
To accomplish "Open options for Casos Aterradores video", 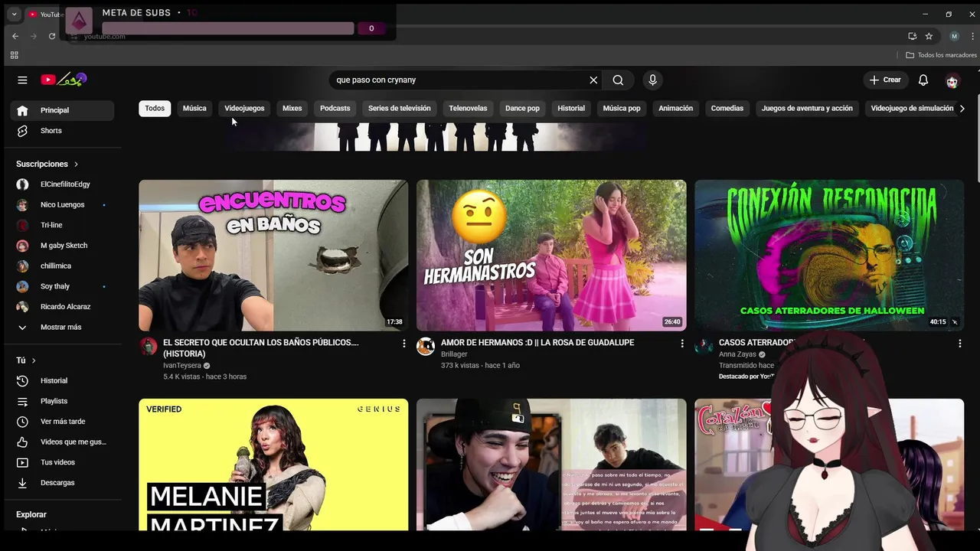I will tap(960, 344).
